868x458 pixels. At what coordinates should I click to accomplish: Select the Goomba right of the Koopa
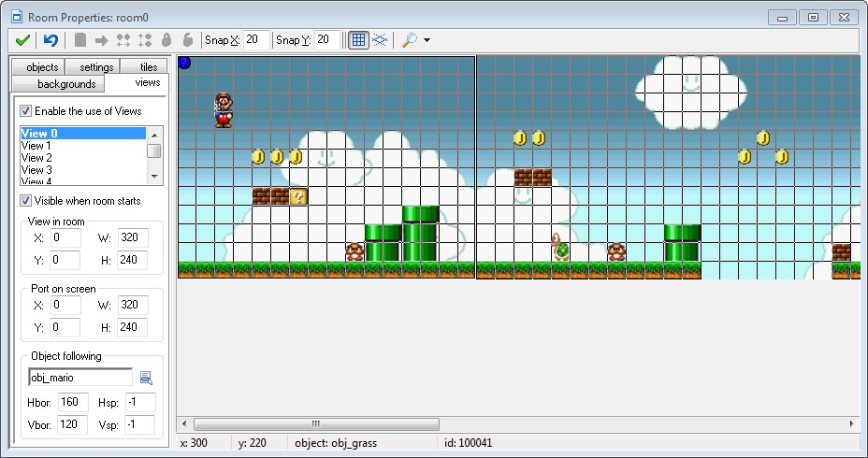click(616, 252)
